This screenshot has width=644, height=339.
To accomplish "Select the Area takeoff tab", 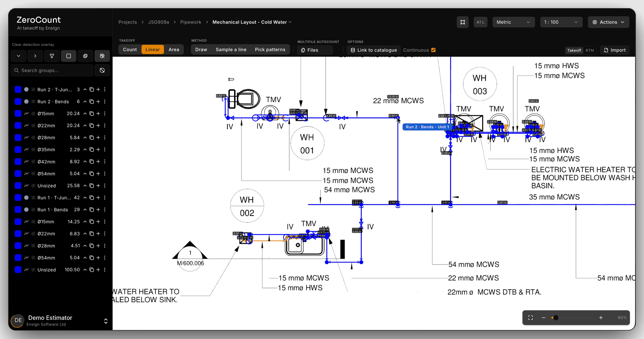I will pyautogui.click(x=174, y=50).
